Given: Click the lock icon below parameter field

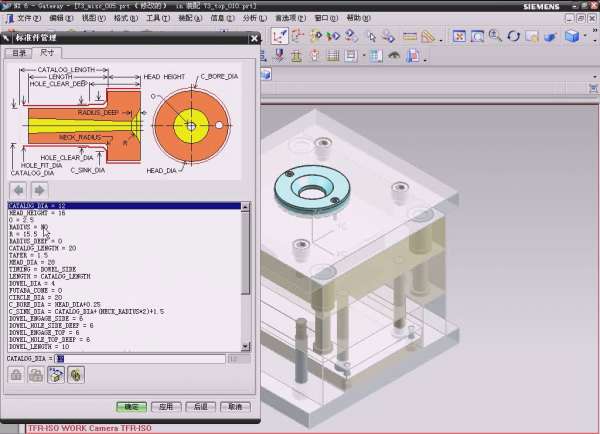Looking at the screenshot, I should [x=17, y=374].
